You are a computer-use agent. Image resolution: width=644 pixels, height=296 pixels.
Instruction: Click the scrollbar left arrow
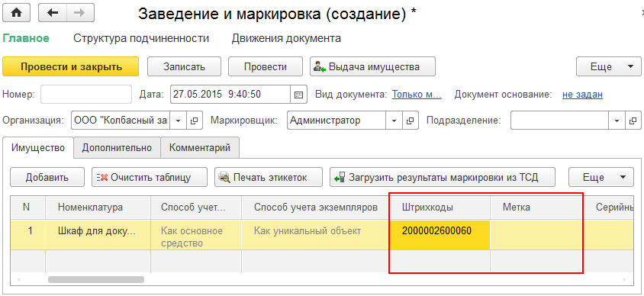click(18, 279)
